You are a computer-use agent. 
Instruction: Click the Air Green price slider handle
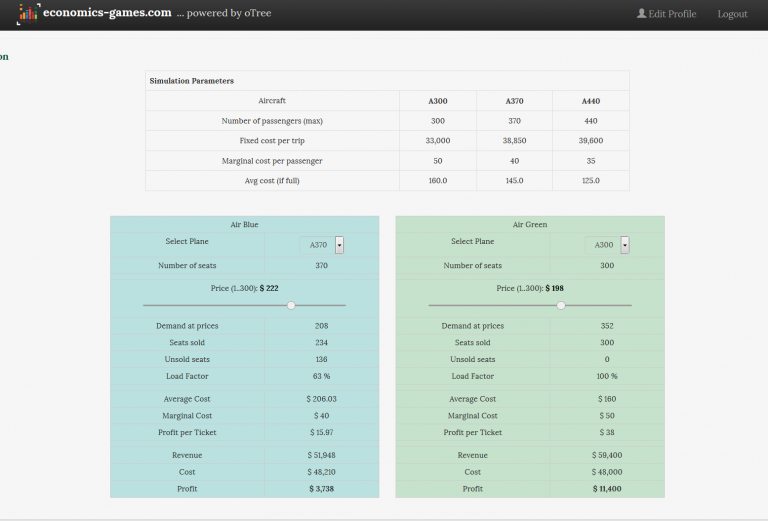561,305
